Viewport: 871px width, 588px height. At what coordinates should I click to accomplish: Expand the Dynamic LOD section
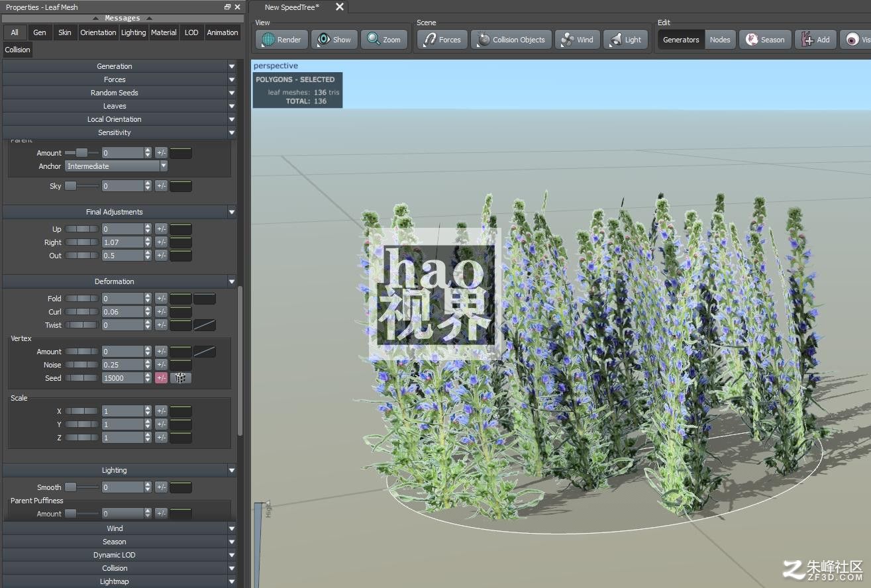tap(120, 555)
